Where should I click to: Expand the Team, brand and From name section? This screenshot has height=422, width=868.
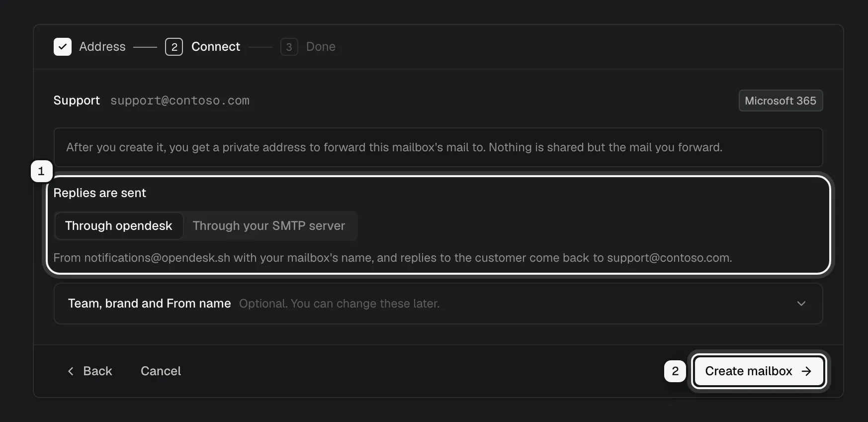[x=438, y=304]
